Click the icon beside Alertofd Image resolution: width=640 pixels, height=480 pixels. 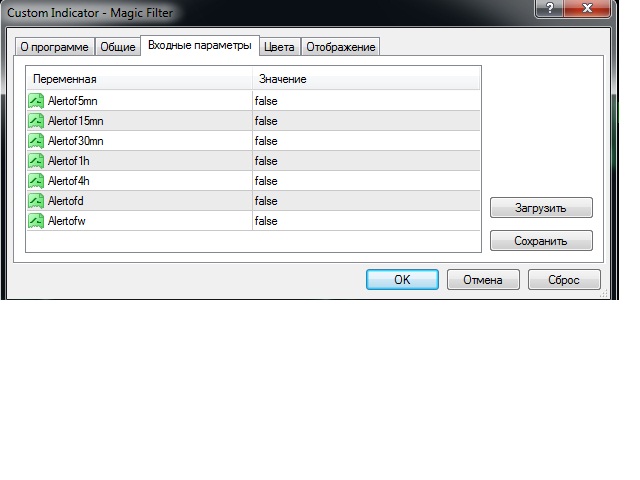pyautogui.click(x=36, y=201)
